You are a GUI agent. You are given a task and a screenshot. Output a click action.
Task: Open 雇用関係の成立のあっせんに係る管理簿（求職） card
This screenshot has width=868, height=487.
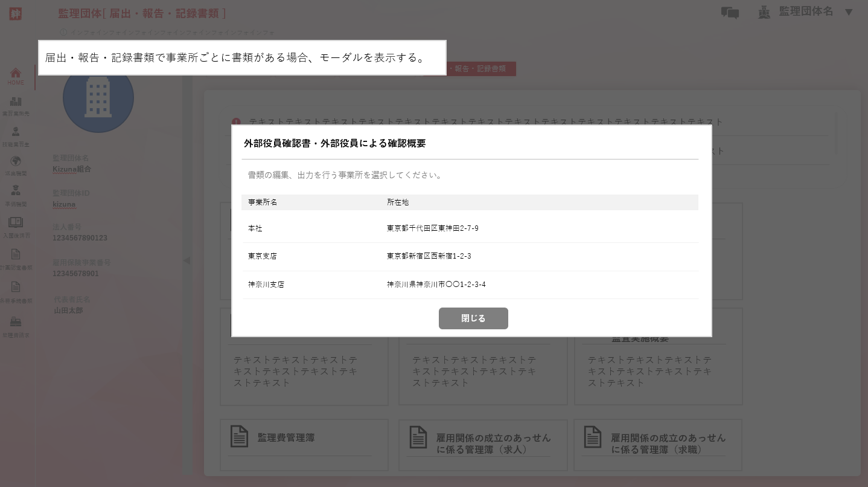click(x=657, y=444)
